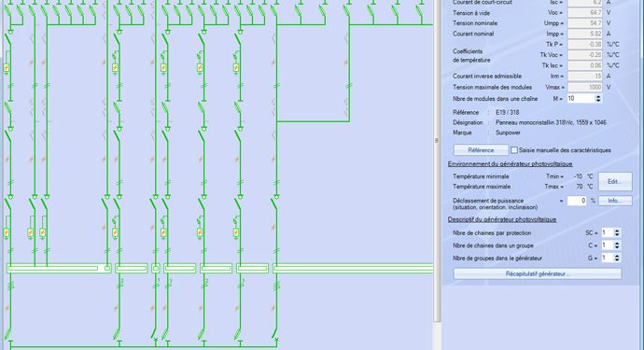644x350 pixels.
Task: Open Récapitulatif générateur summary
Action: [x=538, y=273]
